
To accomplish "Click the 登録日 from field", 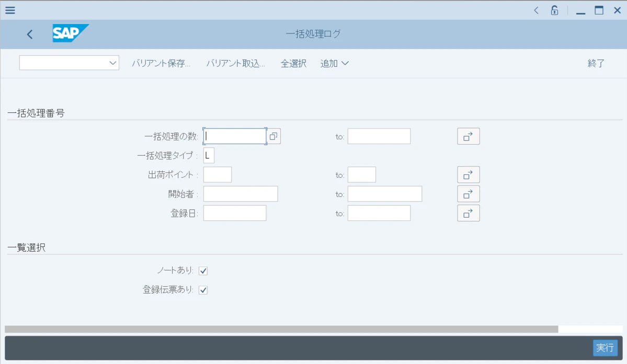I will click(x=235, y=213).
